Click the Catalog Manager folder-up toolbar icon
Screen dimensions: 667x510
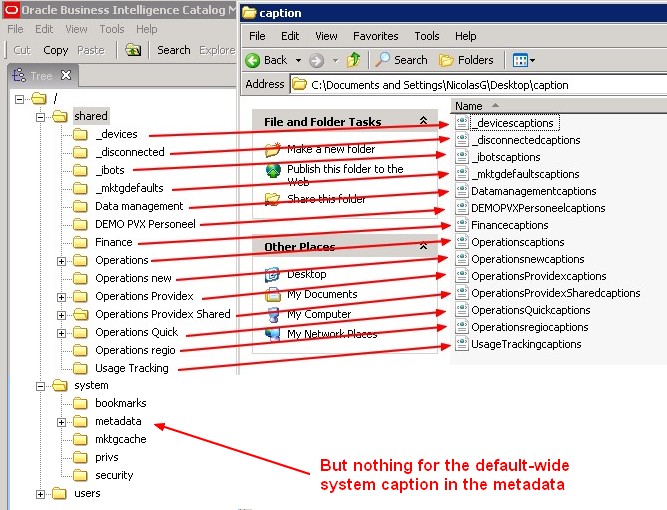133,50
